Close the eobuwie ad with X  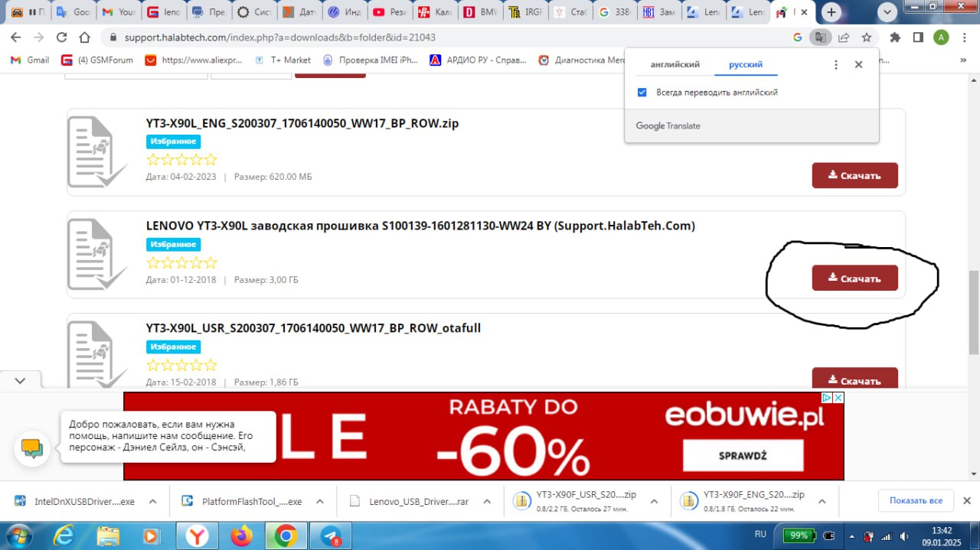pyautogui.click(x=838, y=398)
